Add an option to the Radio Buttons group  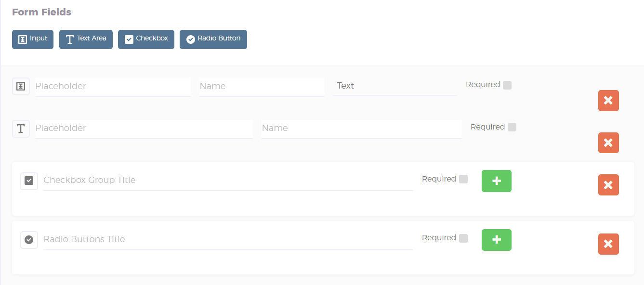(x=496, y=240)
